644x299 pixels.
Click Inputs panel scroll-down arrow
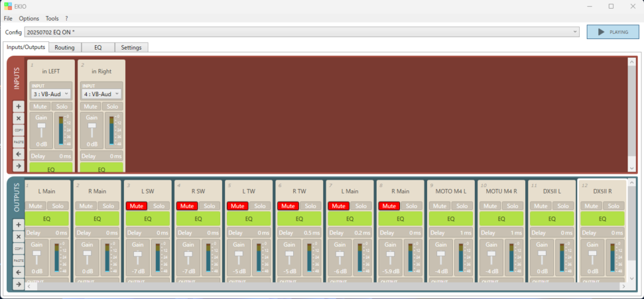631,168
